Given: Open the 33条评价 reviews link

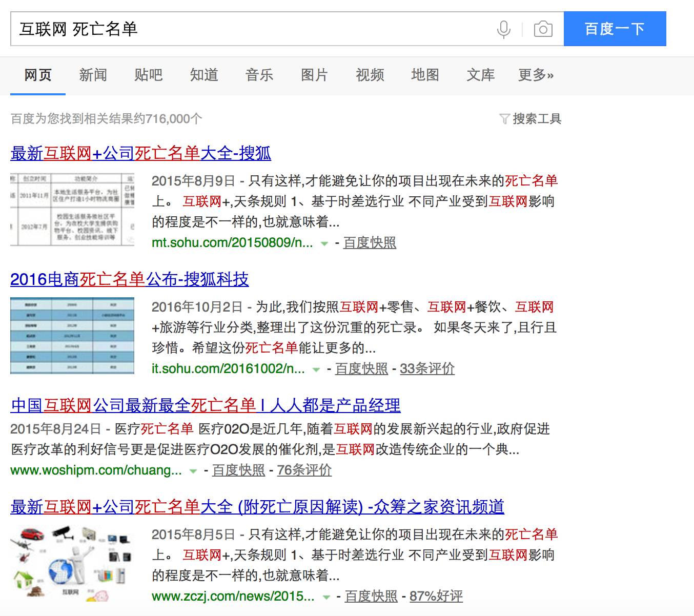Looking at the screenshot, I should pyautogui.click(x=427, y=368).
